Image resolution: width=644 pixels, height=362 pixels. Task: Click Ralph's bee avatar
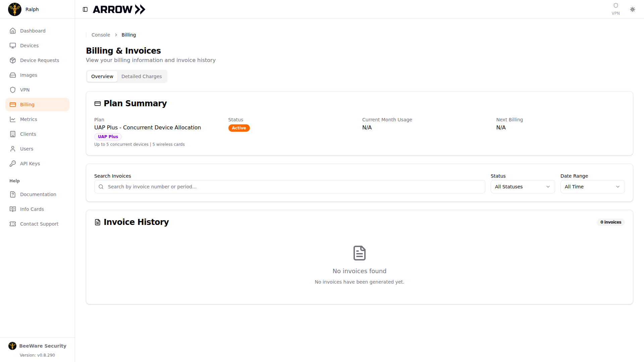15,9
